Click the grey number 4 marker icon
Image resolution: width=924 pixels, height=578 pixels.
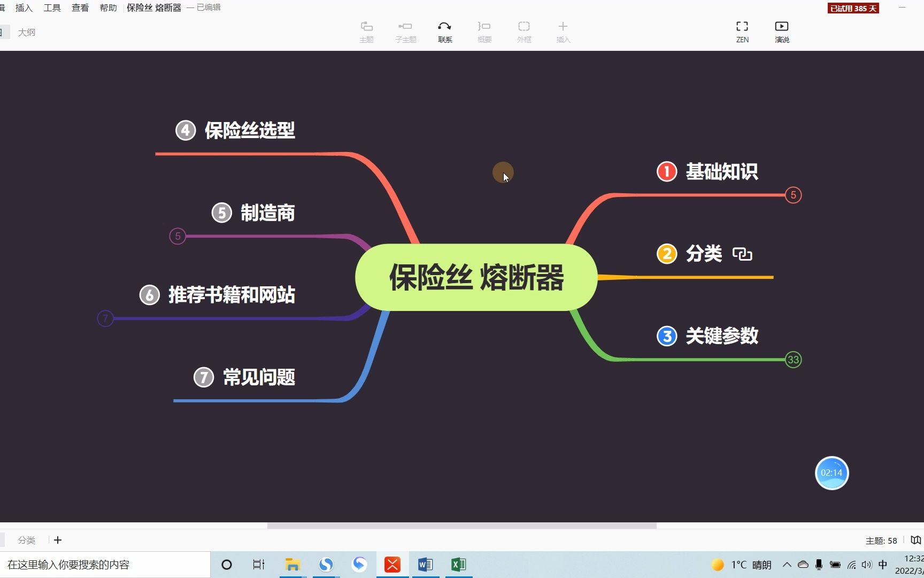(x=186, y=130)
